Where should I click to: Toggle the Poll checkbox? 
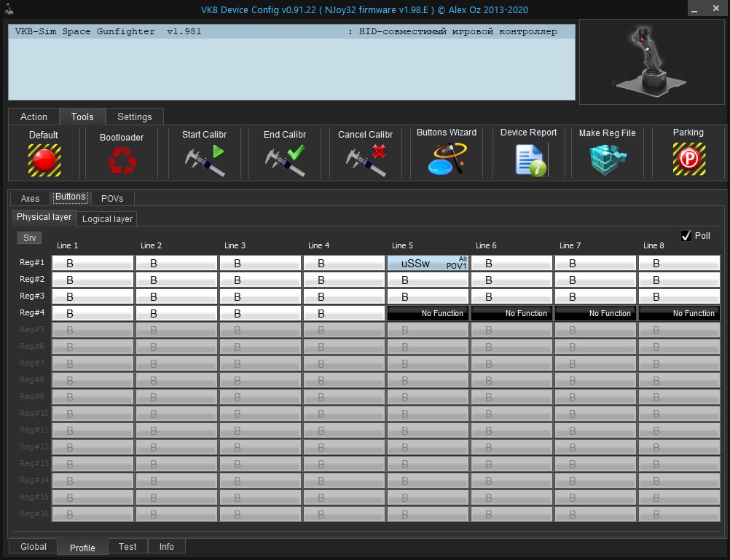coord(686,235)
